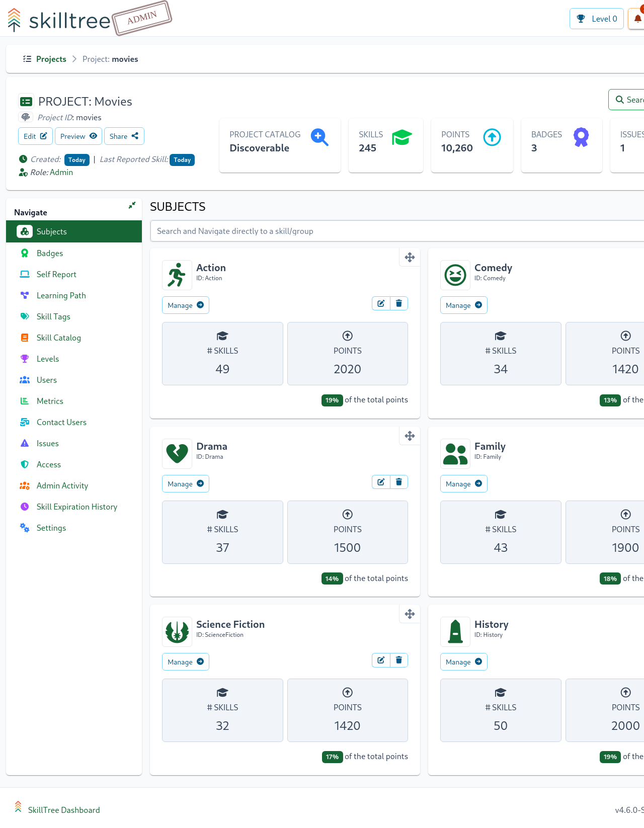
Task: Open the Action subject title
Action: pos(211,268)
